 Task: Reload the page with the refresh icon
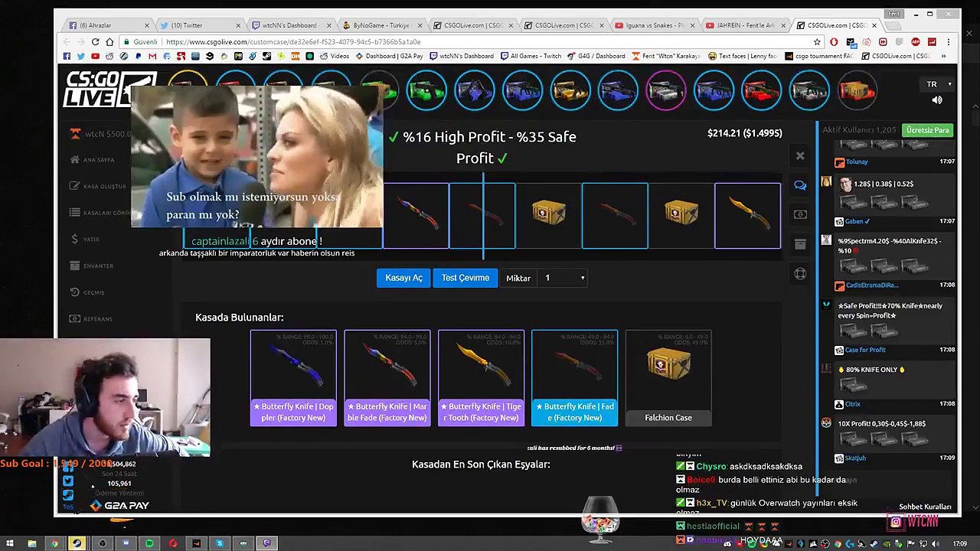click(x=95, y=42)
